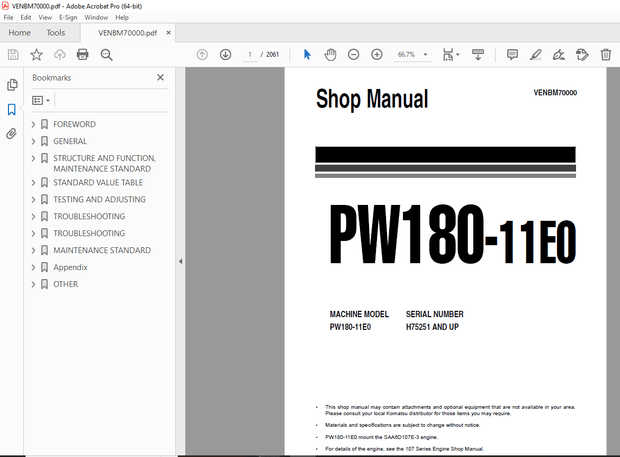The width and height of the screenshot is (620, 457).
Task: Click the read mode keyboard-arrow icon
Action: (478, 55)
